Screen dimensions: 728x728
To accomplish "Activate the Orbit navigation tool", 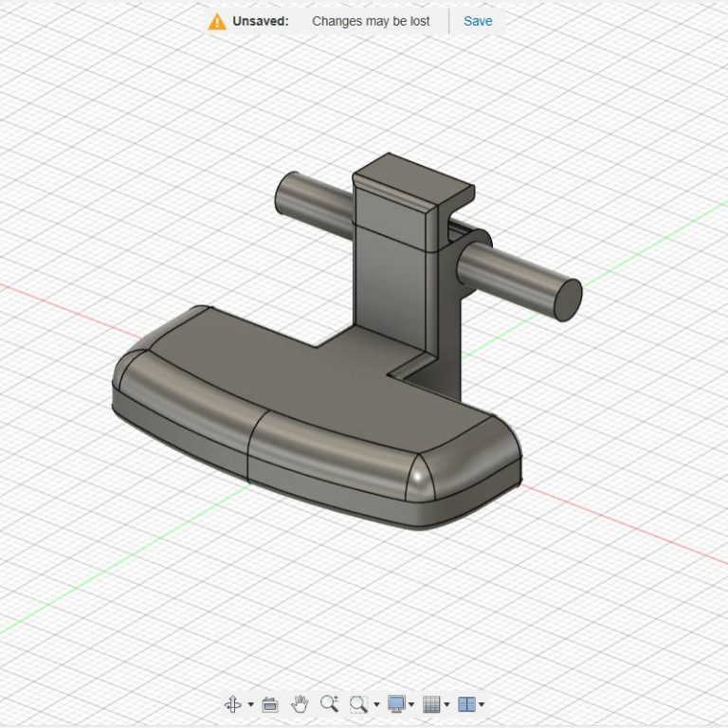I will click(x=232, y=703).
